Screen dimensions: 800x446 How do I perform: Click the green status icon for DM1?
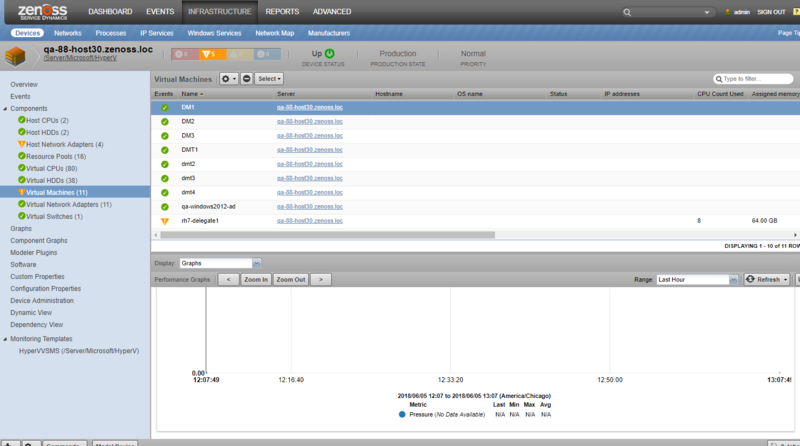(164, 108)
